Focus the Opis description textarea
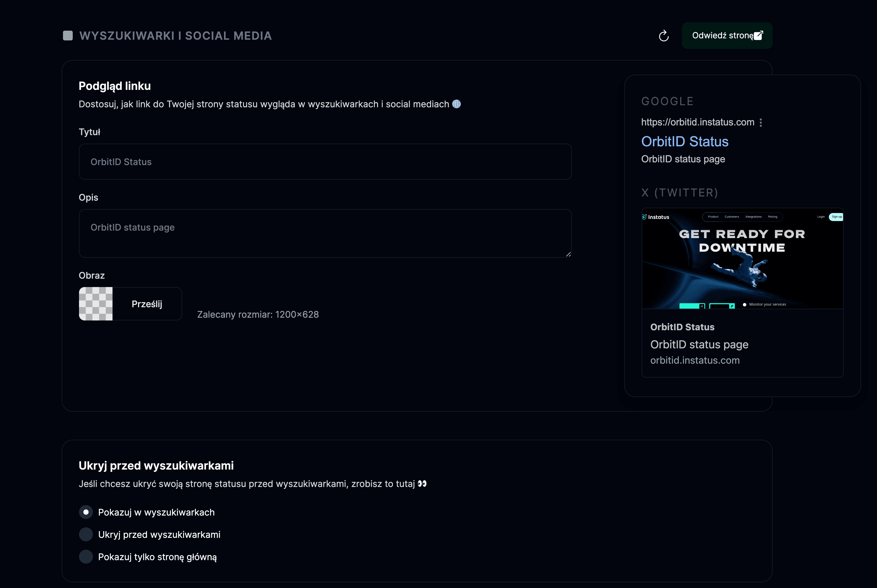The height and width of the screenshot is (588, 877). pos(325,233)
